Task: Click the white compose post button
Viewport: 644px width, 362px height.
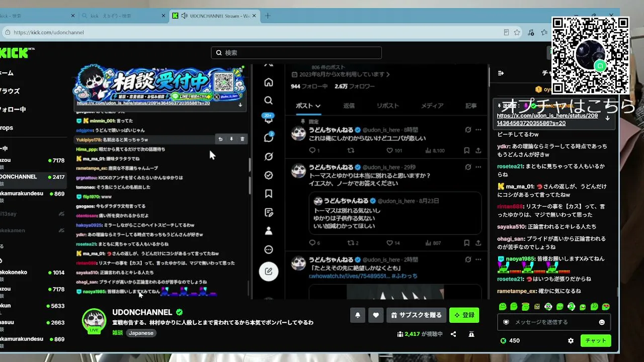Action: pos(269,271)
